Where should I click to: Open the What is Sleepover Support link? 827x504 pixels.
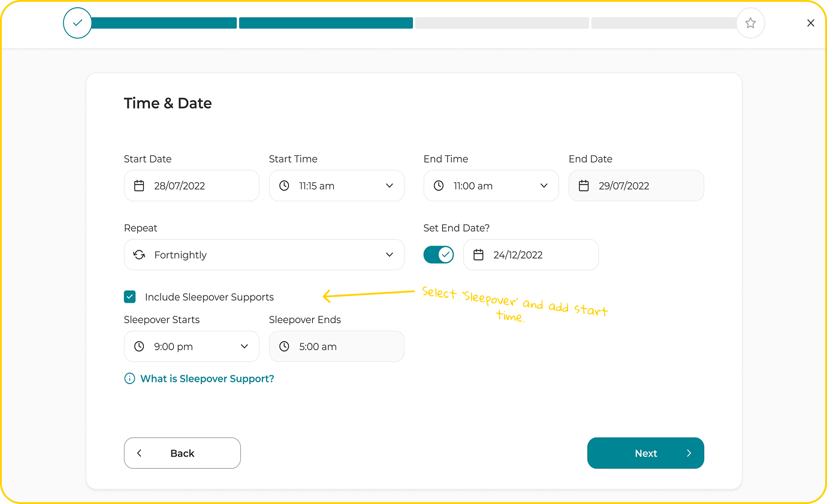(x=207, y=379)
